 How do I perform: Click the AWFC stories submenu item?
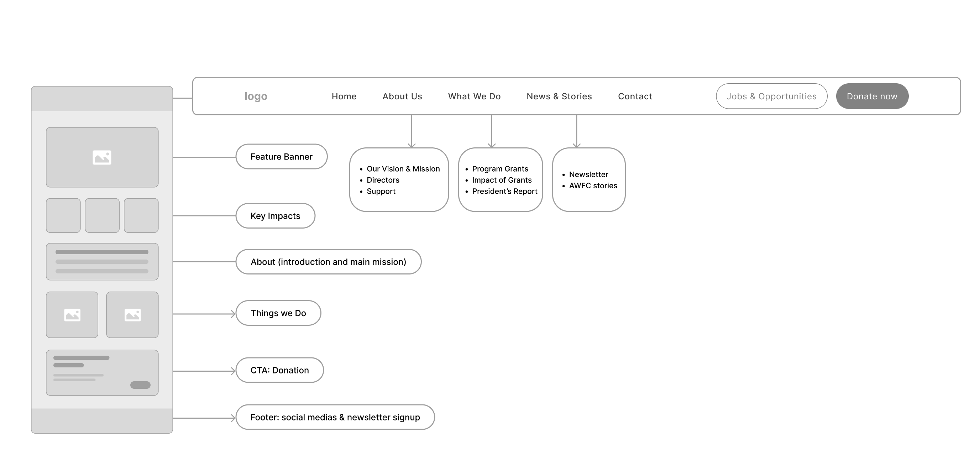[x=593, y=186]
